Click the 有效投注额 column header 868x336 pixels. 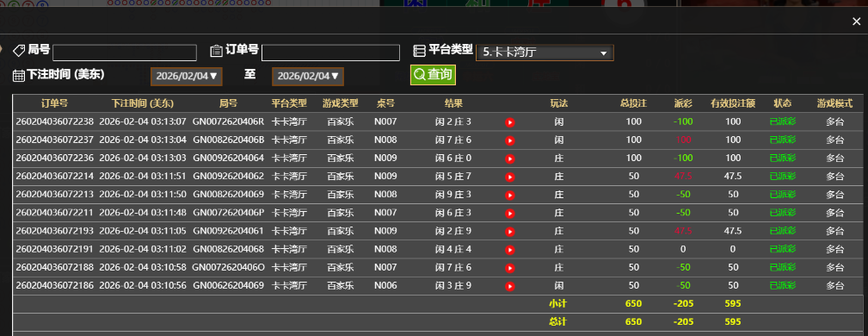(733, 103)
